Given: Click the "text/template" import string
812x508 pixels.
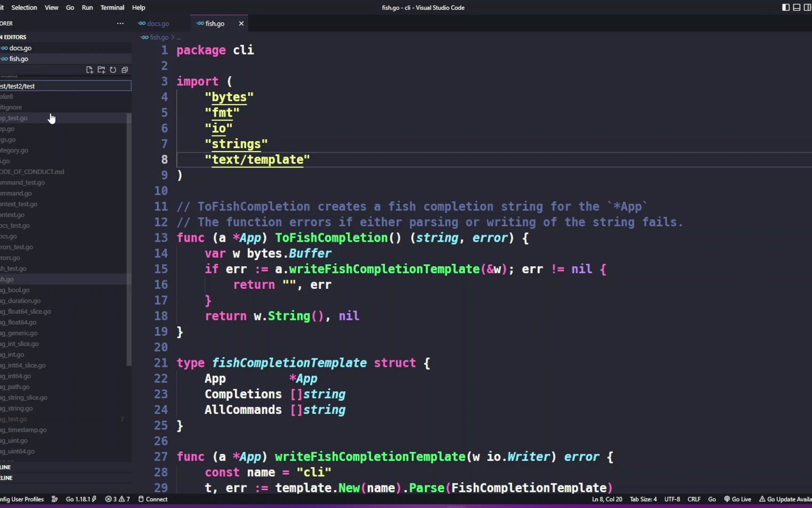Looking at the screenshot, I should click(258, 159).
